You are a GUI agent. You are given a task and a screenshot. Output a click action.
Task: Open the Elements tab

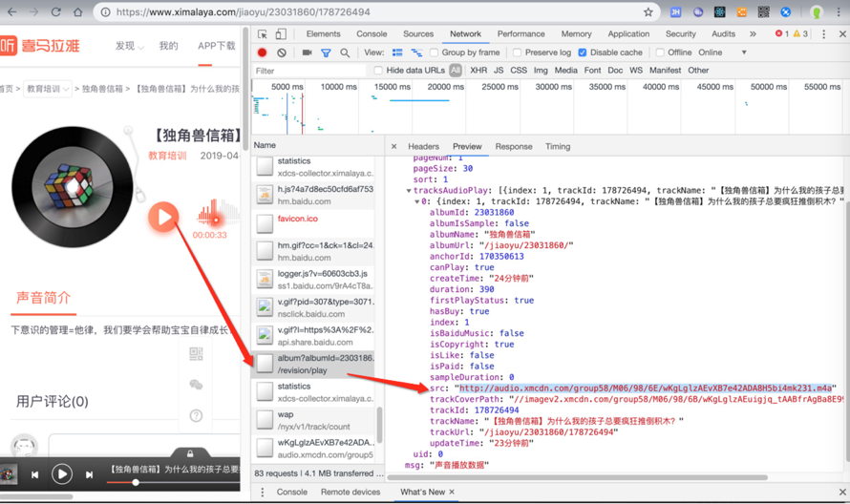pos(323,34)
